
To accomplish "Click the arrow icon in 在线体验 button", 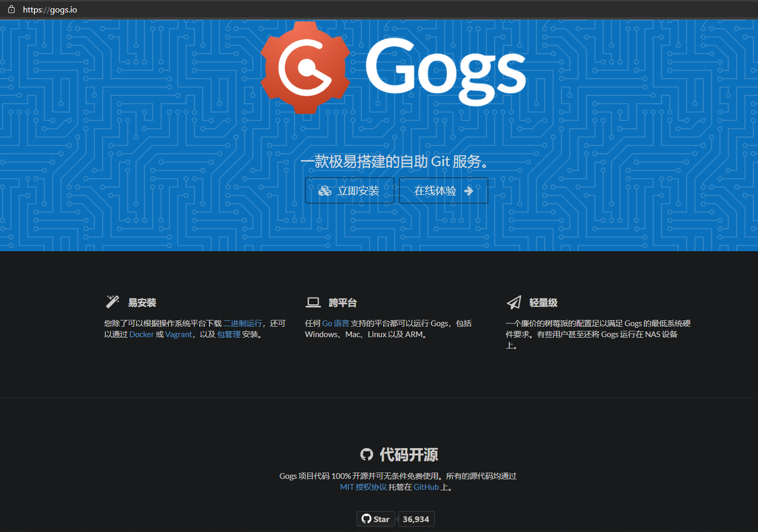I will pos(469,191).
